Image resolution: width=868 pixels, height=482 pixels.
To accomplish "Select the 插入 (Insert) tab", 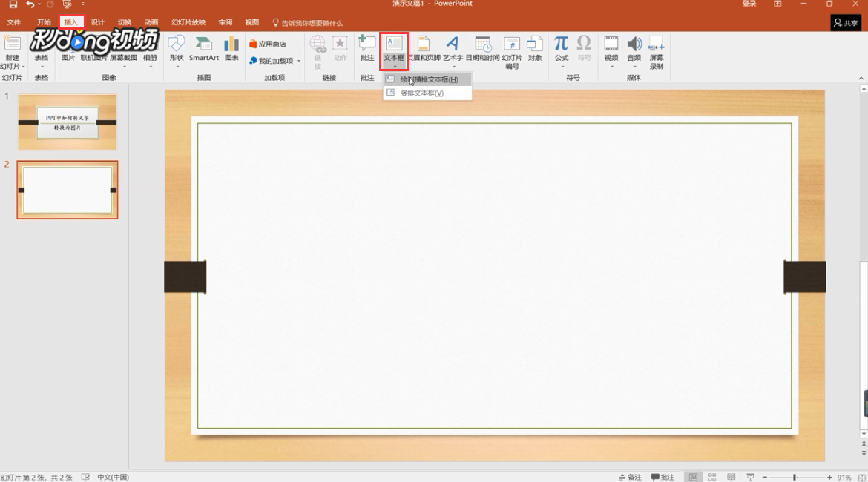I will pos(71,23).
